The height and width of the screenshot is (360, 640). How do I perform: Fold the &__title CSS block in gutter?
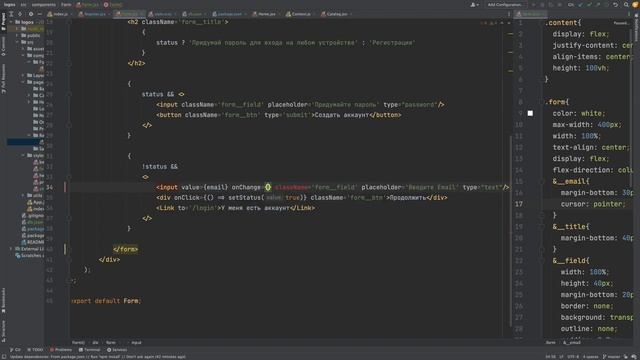pyautogui.click(x=542, y=227)
